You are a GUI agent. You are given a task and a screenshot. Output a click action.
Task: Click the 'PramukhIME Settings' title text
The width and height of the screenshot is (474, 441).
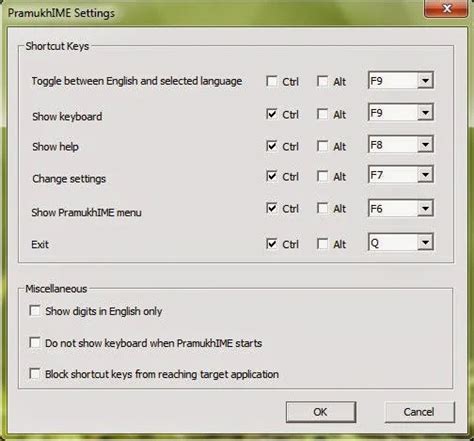(61, 13)
